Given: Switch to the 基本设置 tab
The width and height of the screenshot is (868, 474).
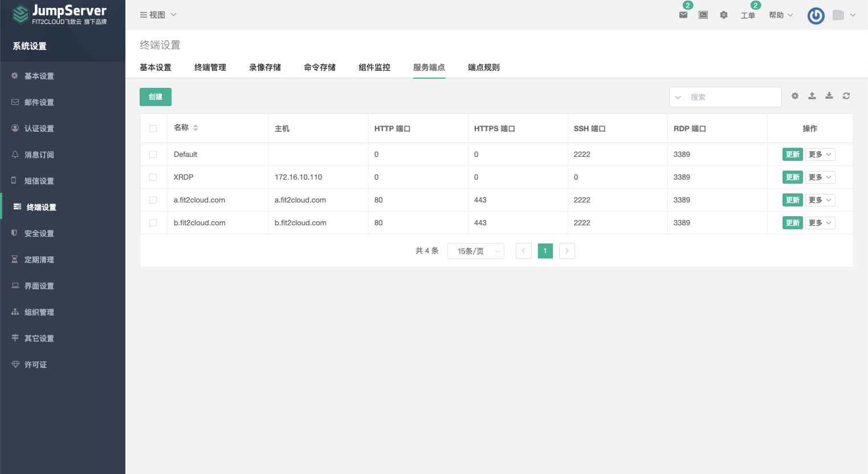Looking at the screenshot, I should 155,67.
